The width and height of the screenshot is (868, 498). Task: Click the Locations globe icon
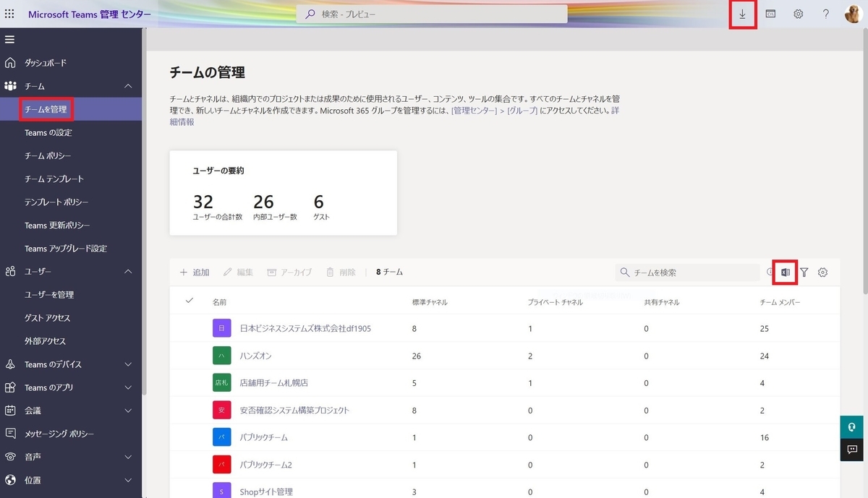pyautogui.click(x=10, y=480)
